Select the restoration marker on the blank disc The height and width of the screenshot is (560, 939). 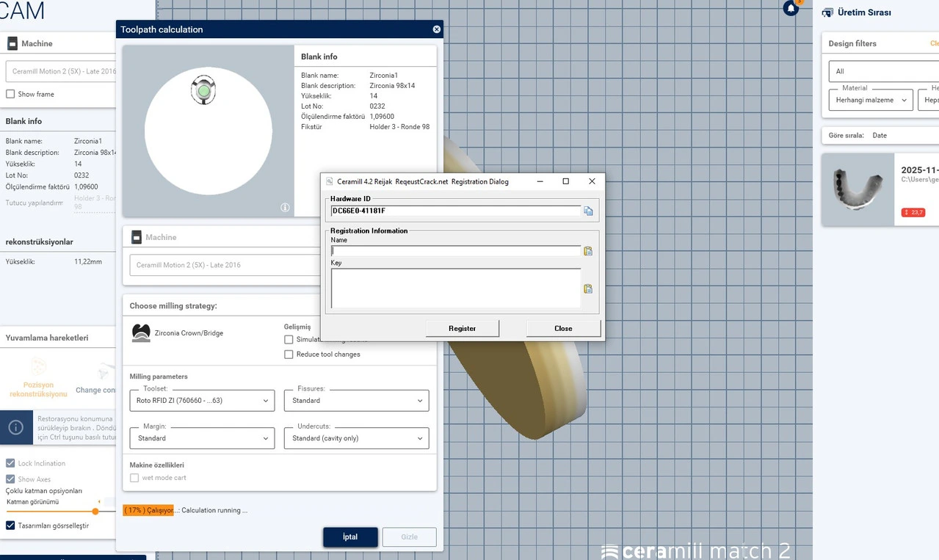[x=203, y=90]
